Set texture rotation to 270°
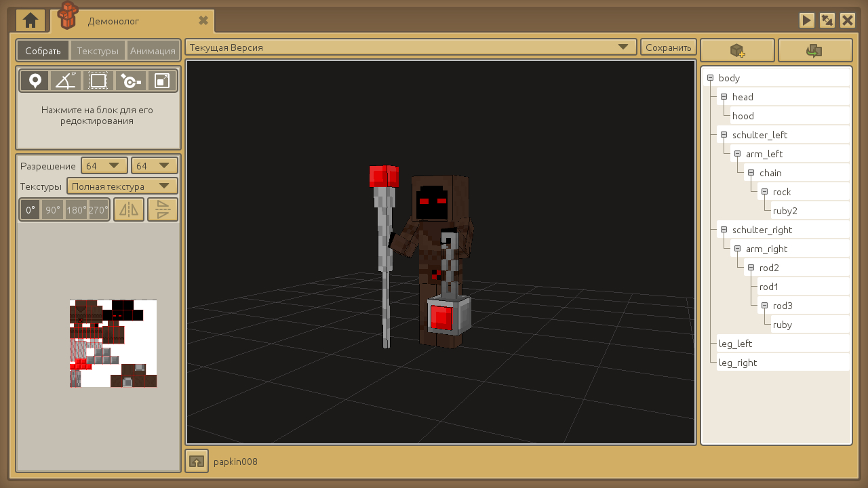 tap(99, 210)
